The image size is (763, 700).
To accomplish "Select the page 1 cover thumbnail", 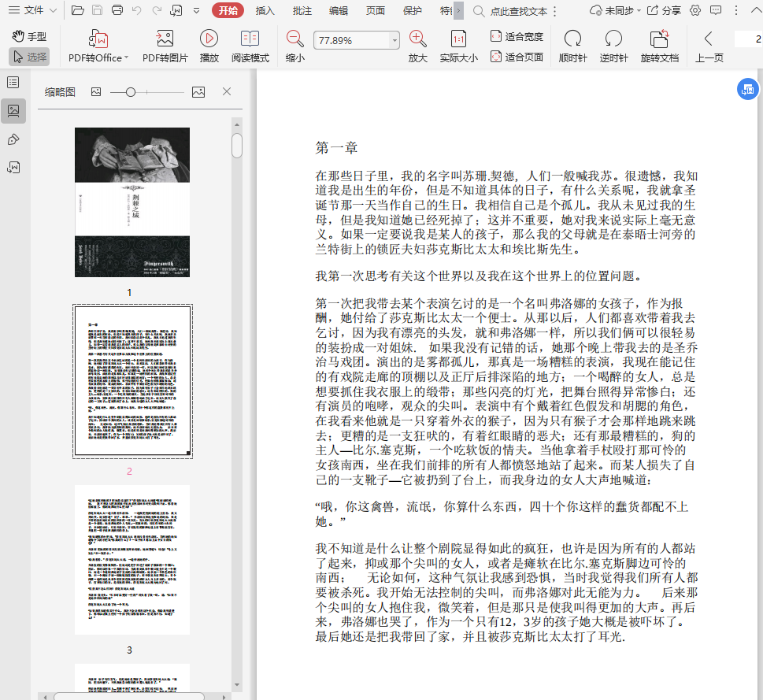I will 131,202.
